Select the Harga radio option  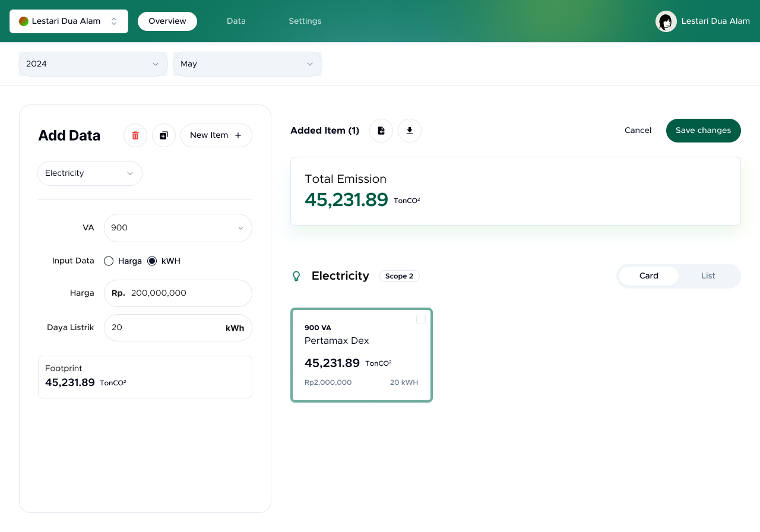click(109, 261)
